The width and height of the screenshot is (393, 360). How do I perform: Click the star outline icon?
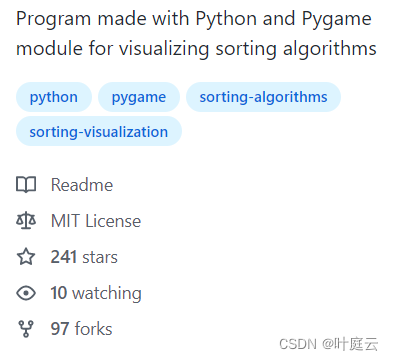pyautogui.click(x=26, y=257)
